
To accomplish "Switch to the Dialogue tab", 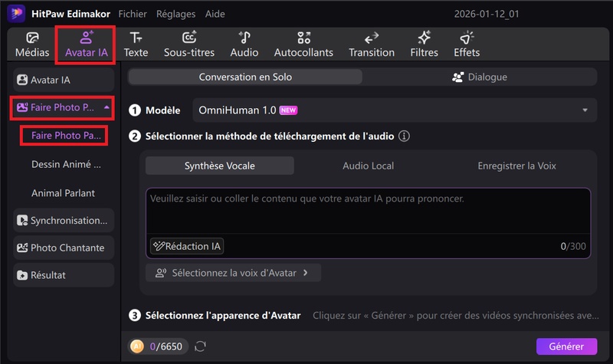I will [x=480, y=77].
